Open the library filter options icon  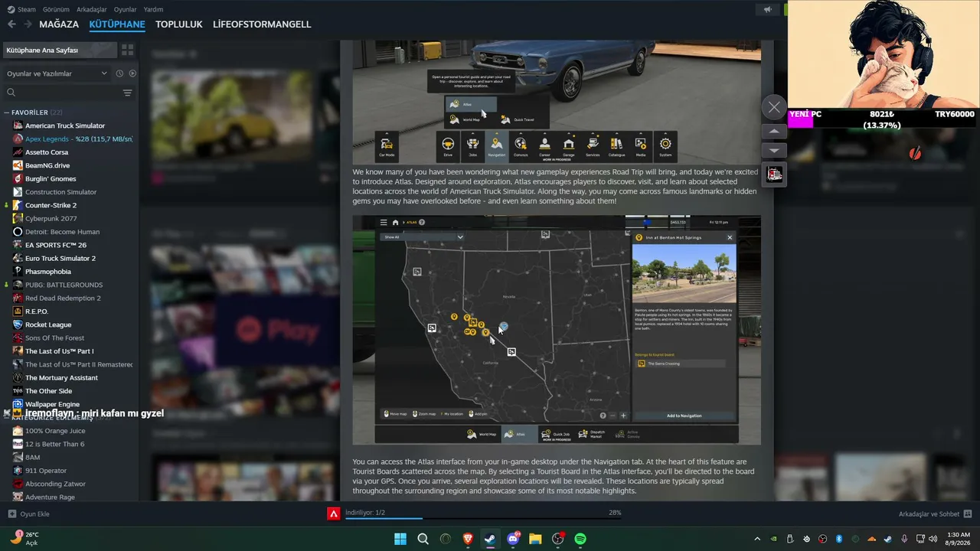(x=128, y=93)
